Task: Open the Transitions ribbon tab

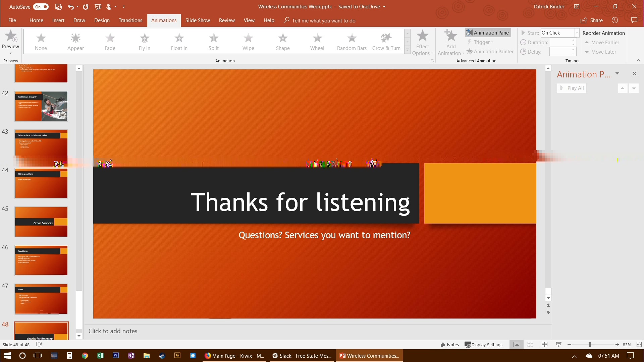Action: click(130, 20)
